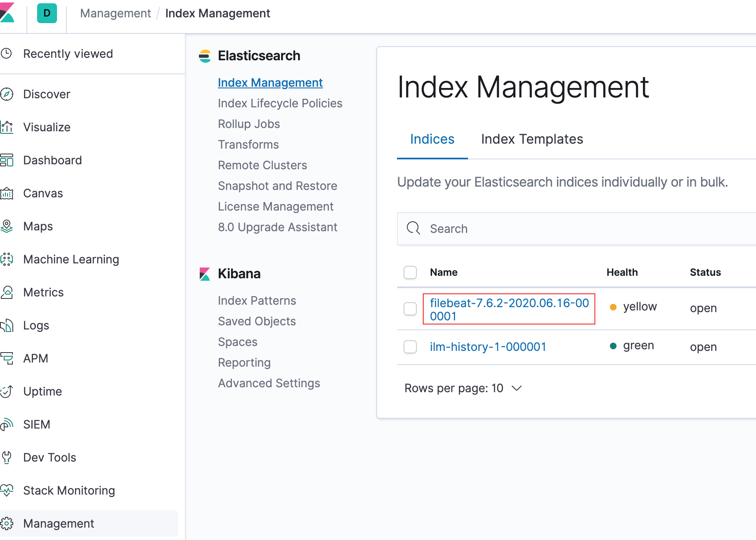Click the Logs icon in sidebar
Screen dimensions: 756x540
coord(7,325)
